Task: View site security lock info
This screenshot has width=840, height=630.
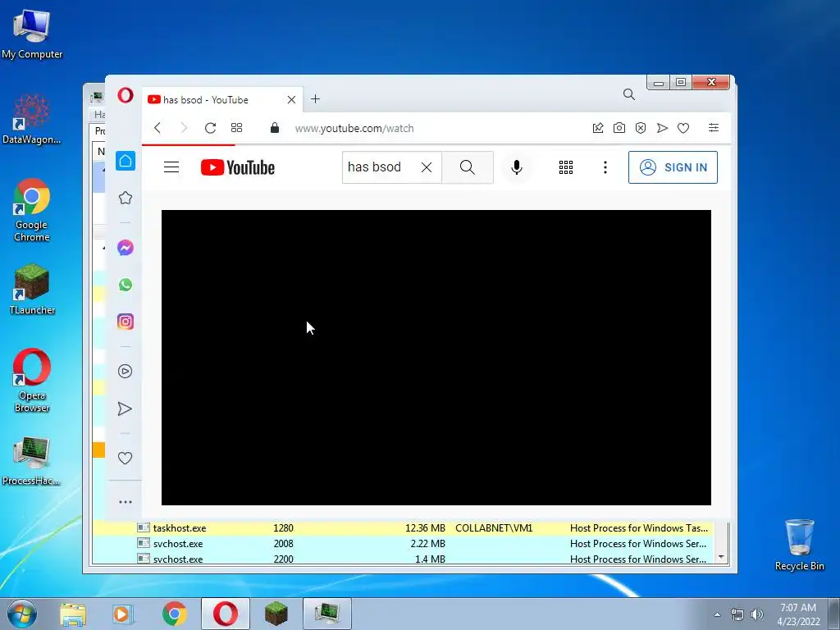Action: tap(274, 127)
